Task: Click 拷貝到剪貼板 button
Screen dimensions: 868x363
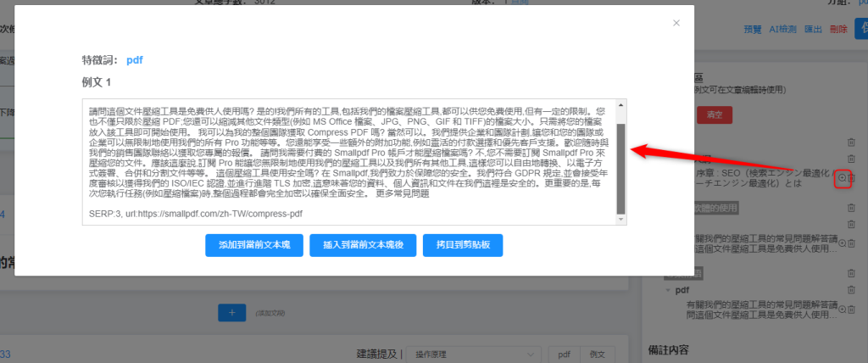Action: 463,245
